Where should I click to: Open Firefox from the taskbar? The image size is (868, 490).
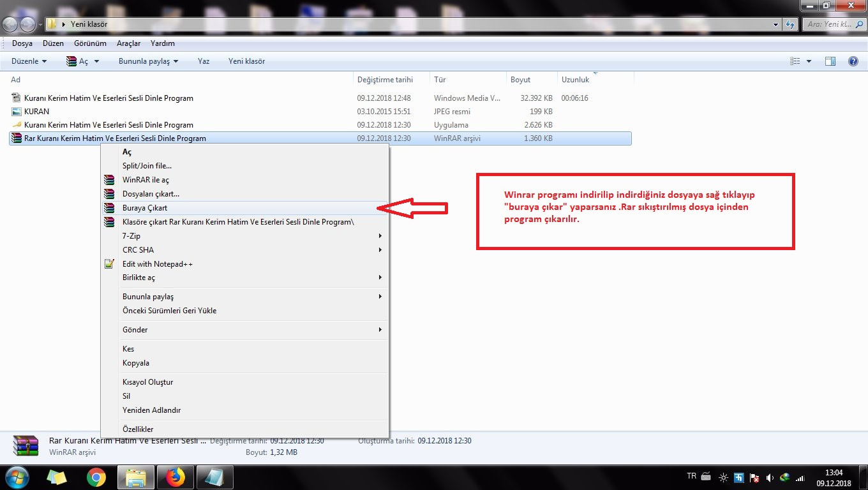pyautogui.click(x=175, y=477)
